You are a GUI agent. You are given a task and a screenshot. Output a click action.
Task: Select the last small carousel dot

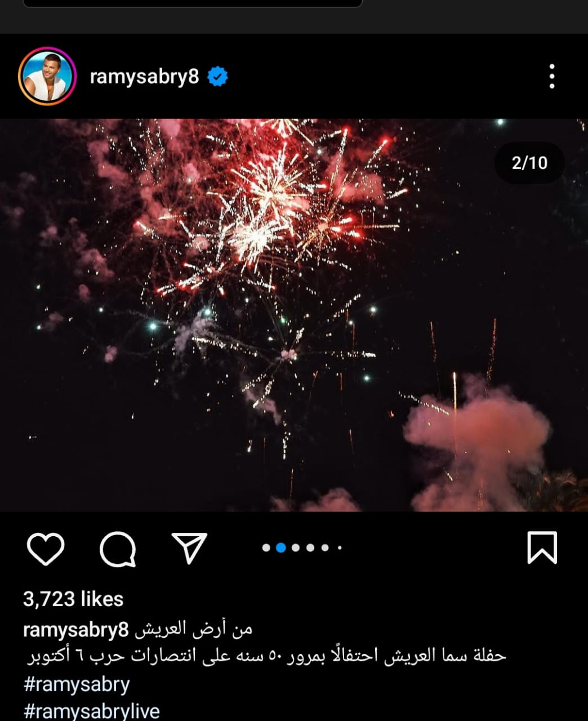[340, 548]
